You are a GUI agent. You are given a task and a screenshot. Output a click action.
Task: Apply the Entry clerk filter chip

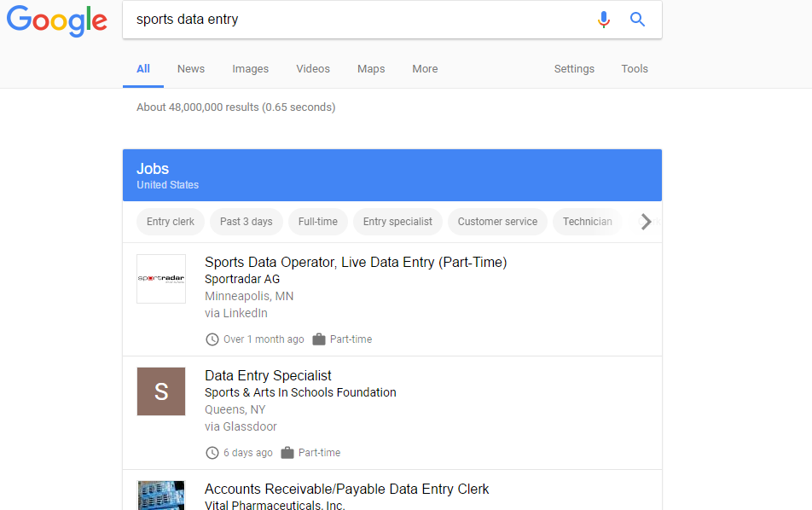171,222
